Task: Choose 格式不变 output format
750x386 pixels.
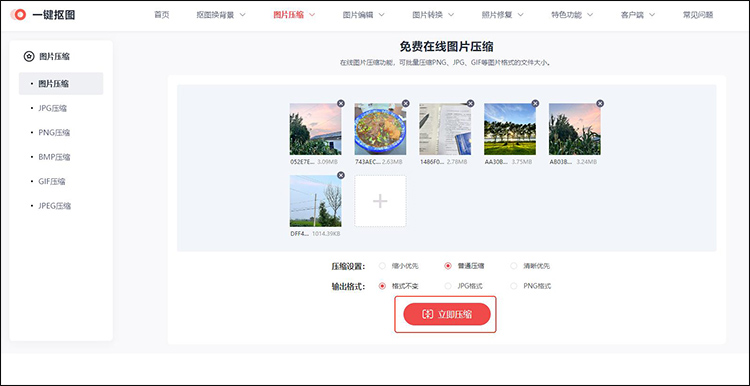Action: tap(382, 286)
